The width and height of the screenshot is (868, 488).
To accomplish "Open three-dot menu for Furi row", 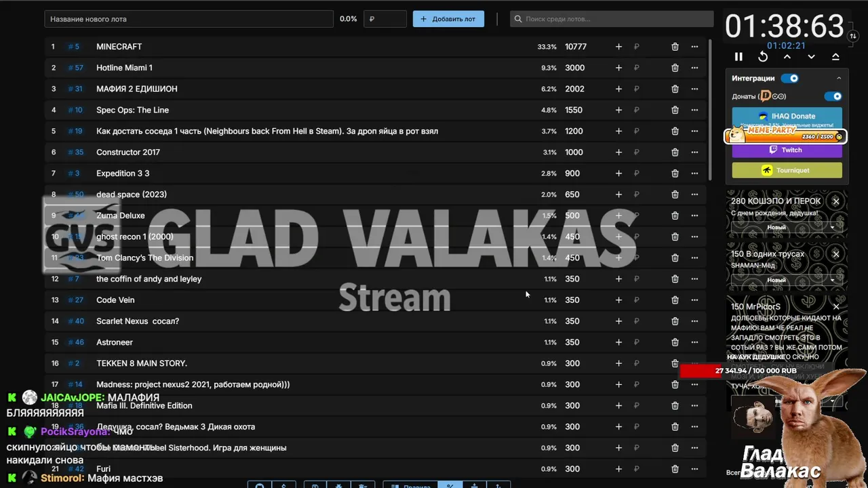I will tap(694, 468).
